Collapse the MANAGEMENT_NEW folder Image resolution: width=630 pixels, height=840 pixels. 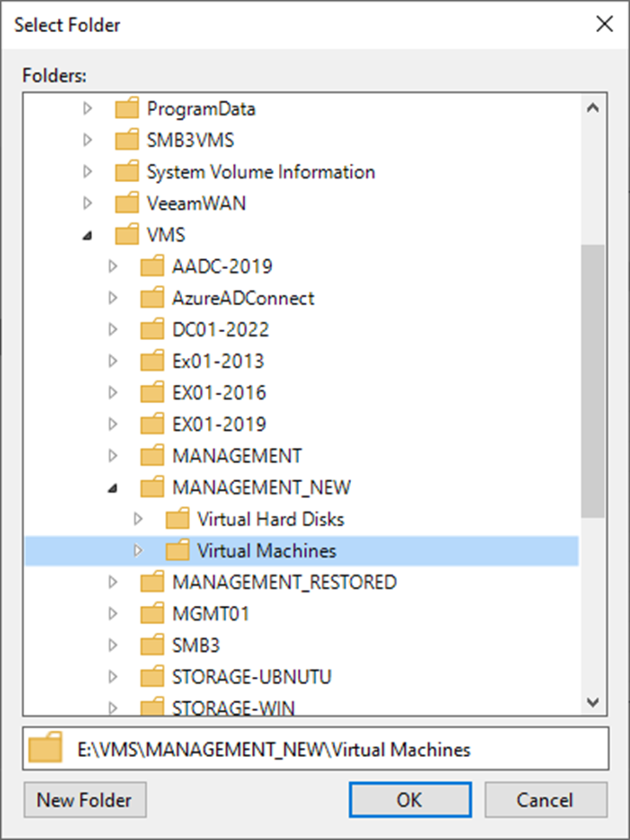(113, 487)
